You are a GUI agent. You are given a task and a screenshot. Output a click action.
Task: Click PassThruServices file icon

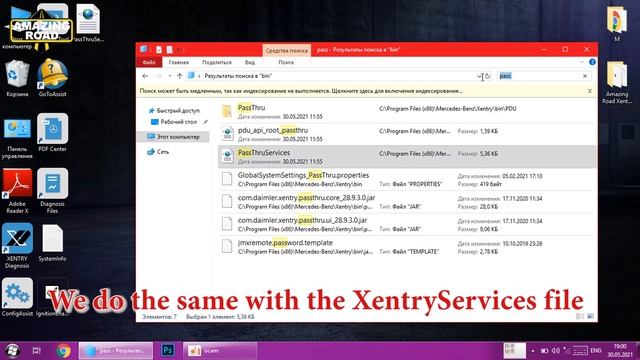coord(227,156)
